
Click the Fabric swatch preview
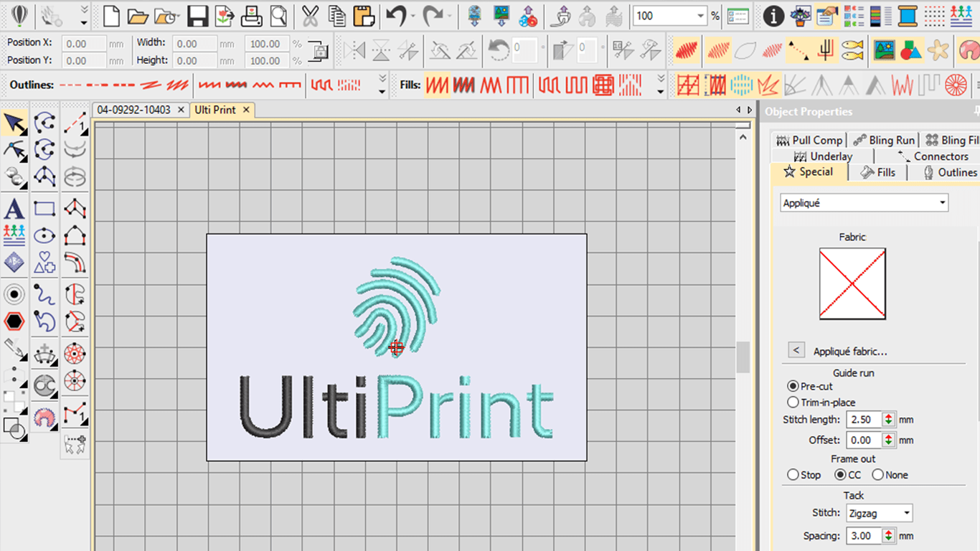tap(852, 283)
